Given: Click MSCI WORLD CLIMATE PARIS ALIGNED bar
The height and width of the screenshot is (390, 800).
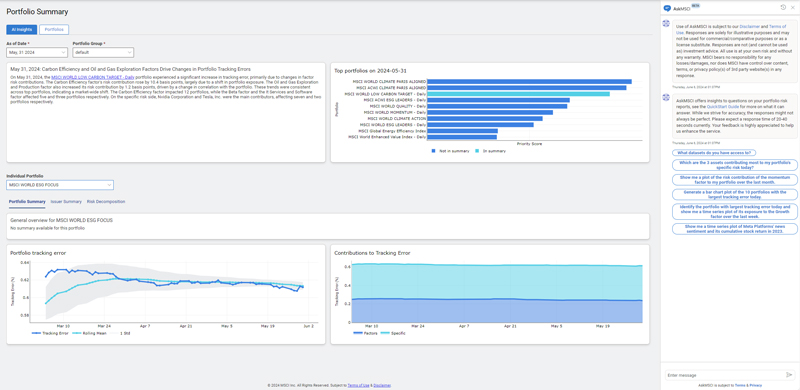Looking at the screenshot, I should 529,81.
